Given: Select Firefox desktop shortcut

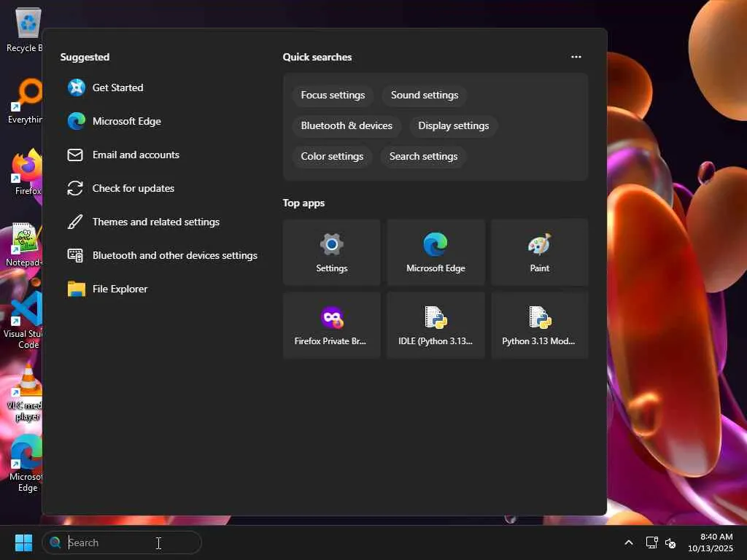Looking at the screenshot, I should [27, 172].
